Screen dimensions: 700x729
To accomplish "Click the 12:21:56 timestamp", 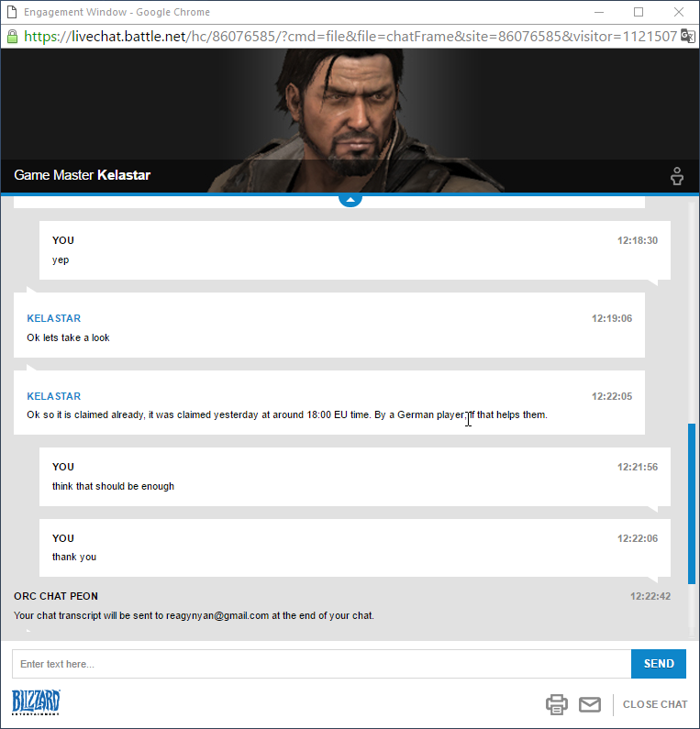I will click(x=638, y=467).
